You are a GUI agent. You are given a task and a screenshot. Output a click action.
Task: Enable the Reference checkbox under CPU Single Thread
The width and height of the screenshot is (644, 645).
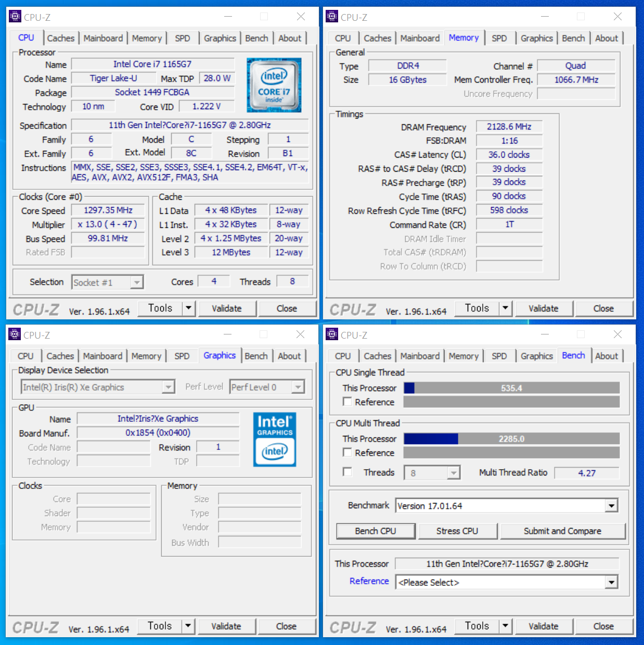(x=347, y=402)
